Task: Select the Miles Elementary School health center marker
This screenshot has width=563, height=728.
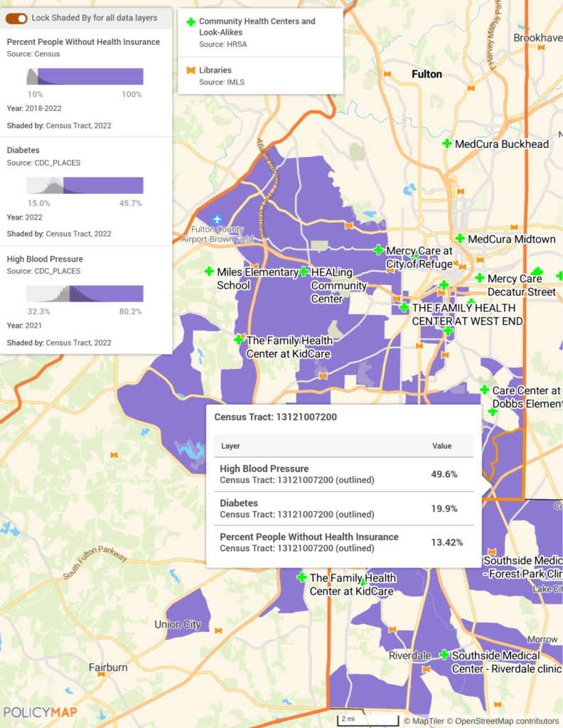Action: [209, 272]
